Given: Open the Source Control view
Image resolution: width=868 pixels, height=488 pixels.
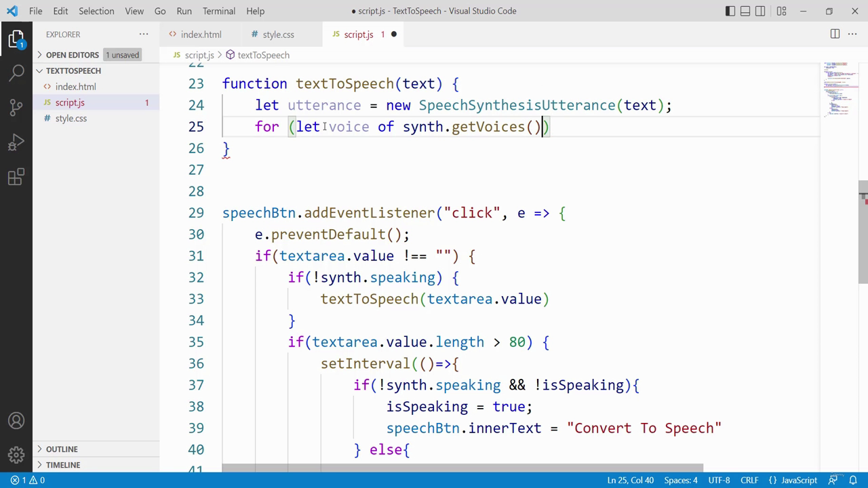Looking at the screenshot, I should coord(16,108).
